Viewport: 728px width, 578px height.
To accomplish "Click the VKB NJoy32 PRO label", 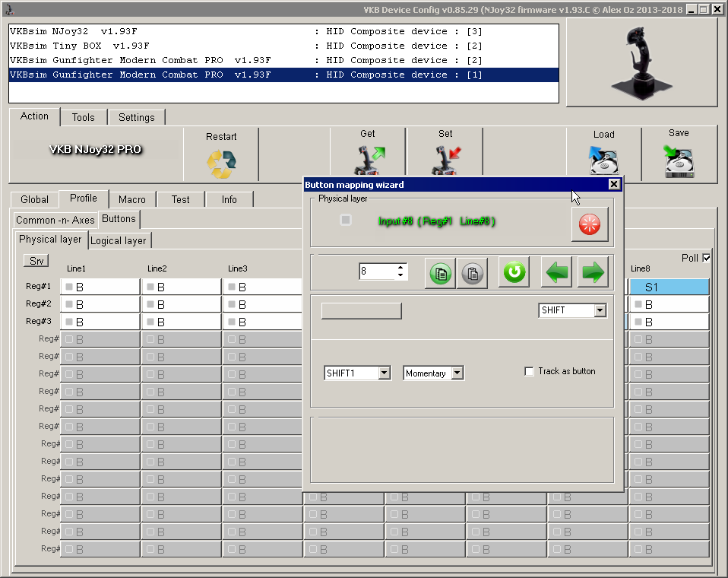I will coord(95,149).
